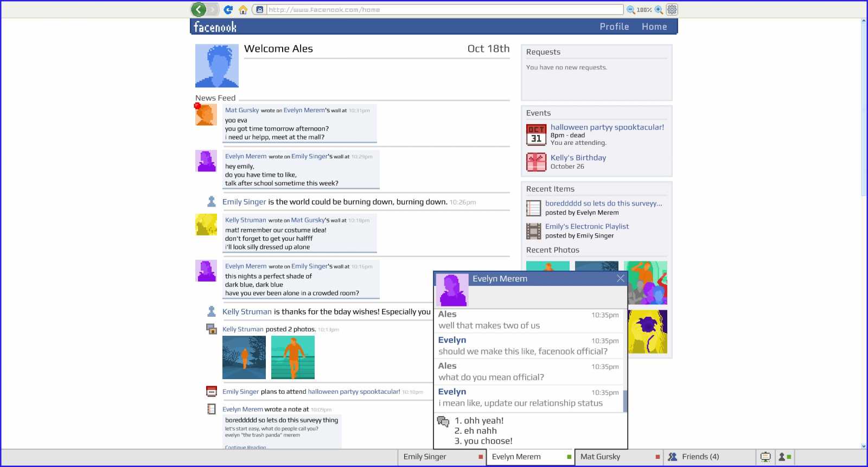Image resolution: width=868 pixels, height=467 pixels.
Task: Click the gift icon for Kelly's Birthday
Action: [536, 162]
